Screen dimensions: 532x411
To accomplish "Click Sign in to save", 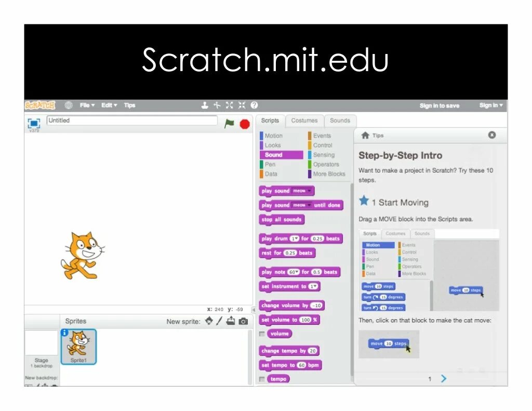I will pos(440,106).
